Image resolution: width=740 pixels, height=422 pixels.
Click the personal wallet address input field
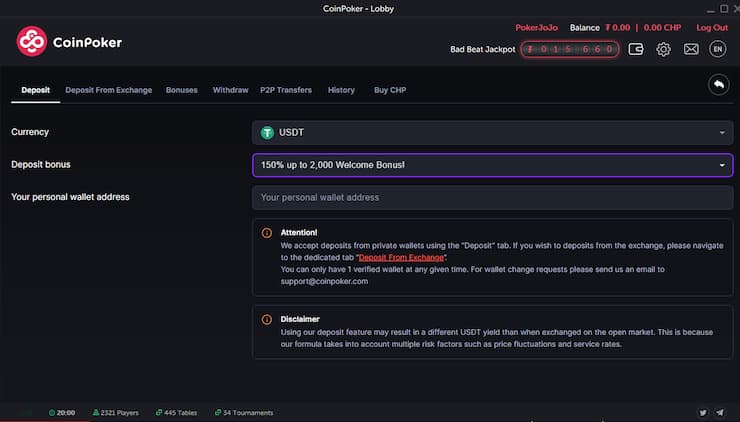(x=492, y=197)
